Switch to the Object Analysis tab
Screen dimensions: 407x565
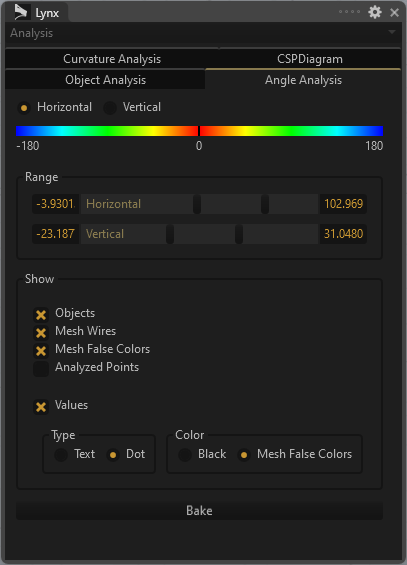(105, 80)
